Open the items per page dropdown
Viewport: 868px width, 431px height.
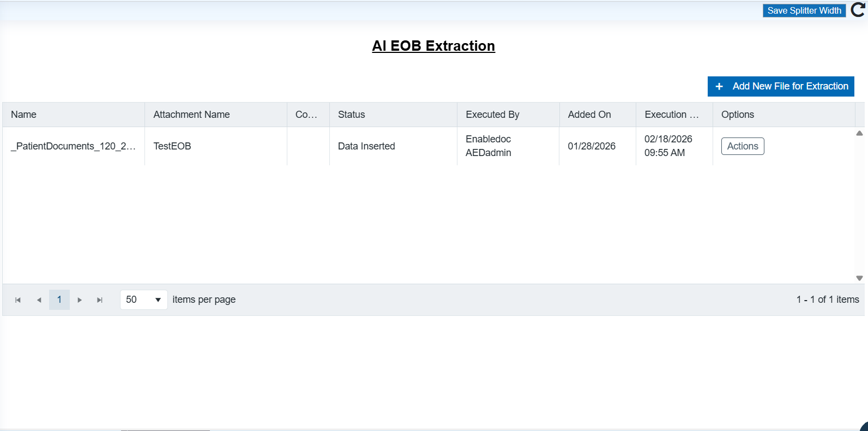(x=143, y=300)
